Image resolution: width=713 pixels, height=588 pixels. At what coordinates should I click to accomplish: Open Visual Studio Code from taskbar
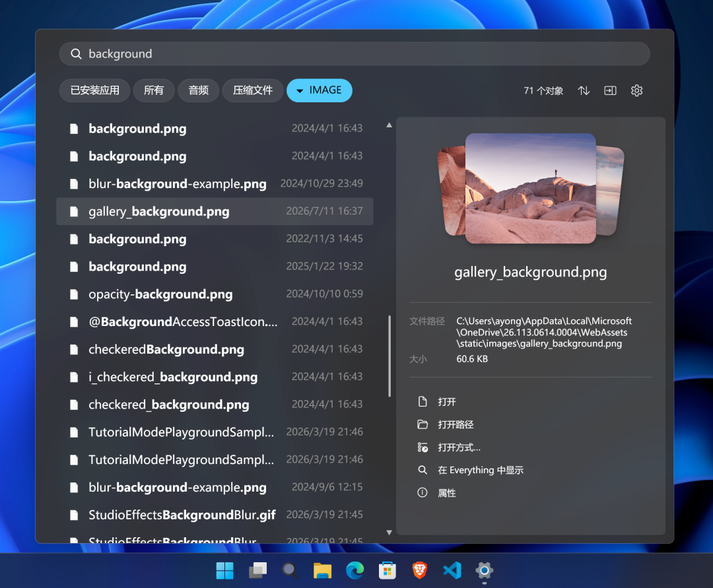point(452,570)
